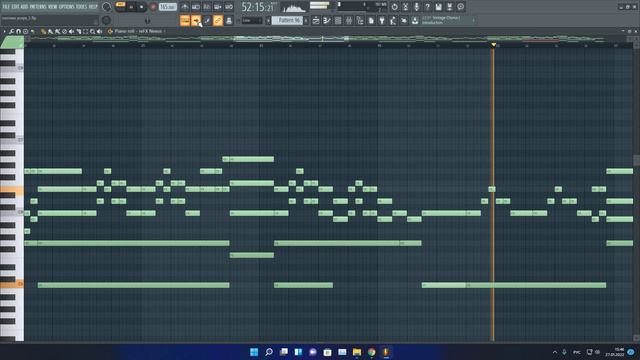This screenshot has width=640, height=360.
Task: Open the EDIT menu
Action: coord(16,7)
